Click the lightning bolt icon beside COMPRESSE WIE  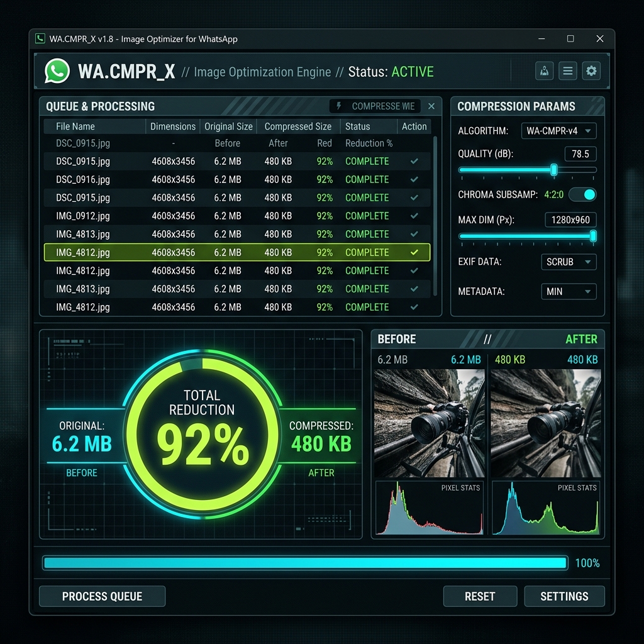[x=339, y=106]
